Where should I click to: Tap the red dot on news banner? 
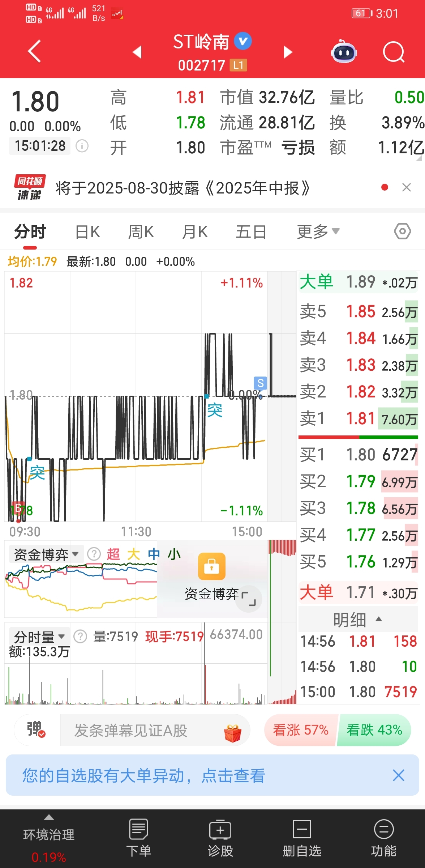tap(385, 187)
